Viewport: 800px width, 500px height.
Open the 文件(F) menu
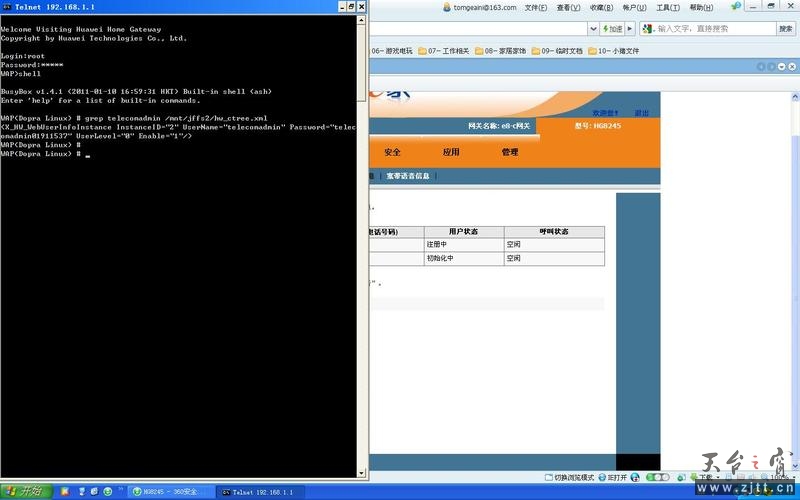point(536,7)
